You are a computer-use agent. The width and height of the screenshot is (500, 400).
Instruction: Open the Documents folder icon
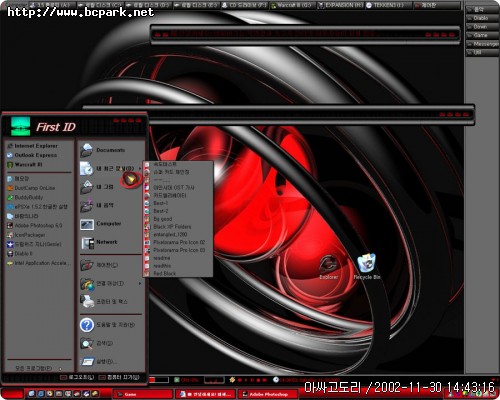coord(87,150)
